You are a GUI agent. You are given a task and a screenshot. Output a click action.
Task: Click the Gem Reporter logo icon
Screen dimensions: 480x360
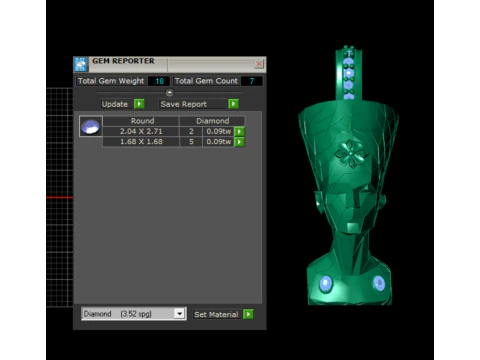point(81,64)
